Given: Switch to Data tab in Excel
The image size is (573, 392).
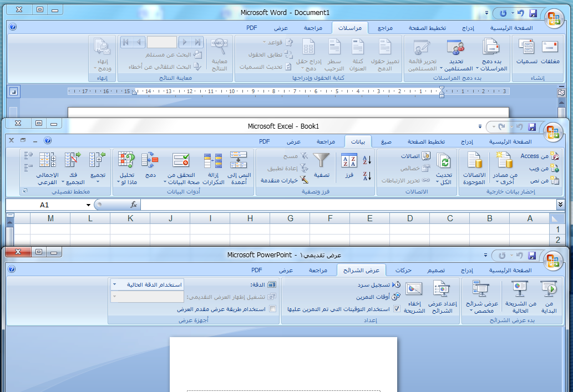Looking at the screenshot, I should (x=358, y=142).
